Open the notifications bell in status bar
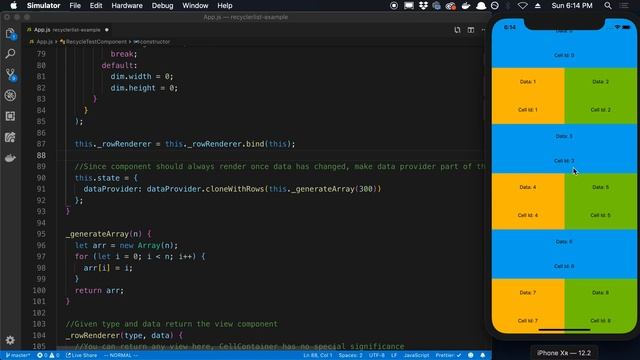 point(482,356)
